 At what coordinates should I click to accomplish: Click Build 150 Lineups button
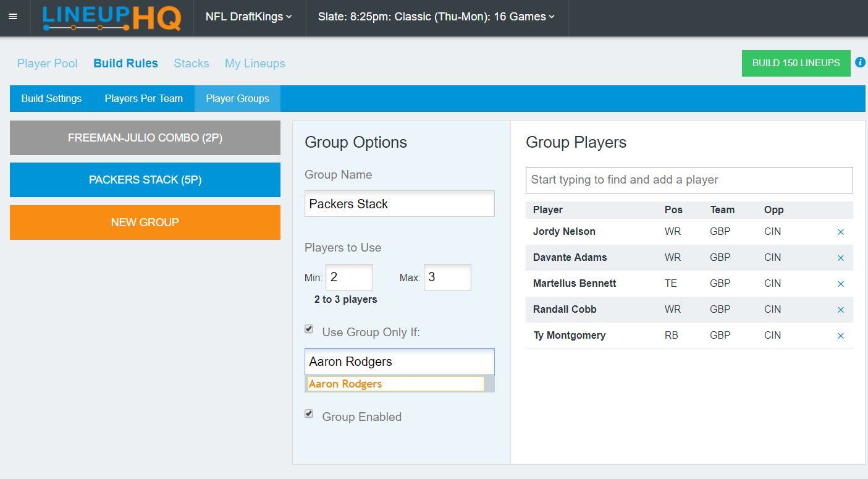pos(796,63)
